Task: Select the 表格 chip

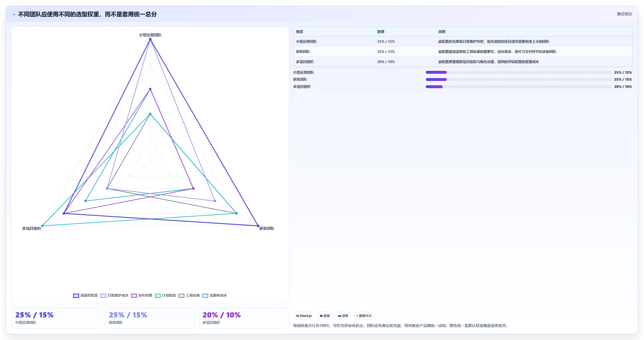Action: coord(325,316)
